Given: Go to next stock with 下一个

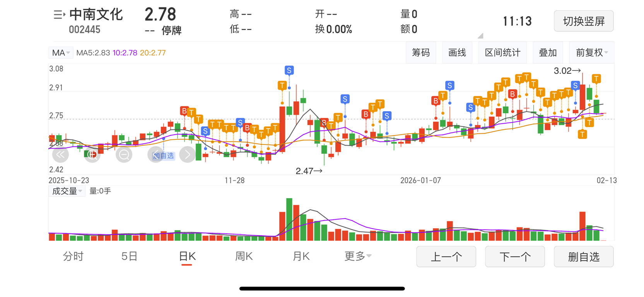Looking at the screenshot, I should coord(515,256).
